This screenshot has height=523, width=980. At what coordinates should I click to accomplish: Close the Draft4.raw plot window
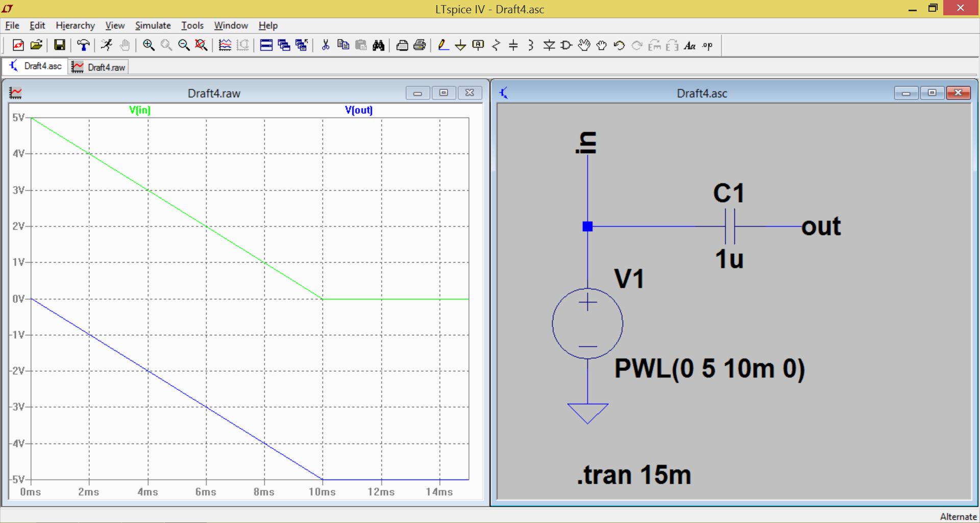(x=470, y=93)
